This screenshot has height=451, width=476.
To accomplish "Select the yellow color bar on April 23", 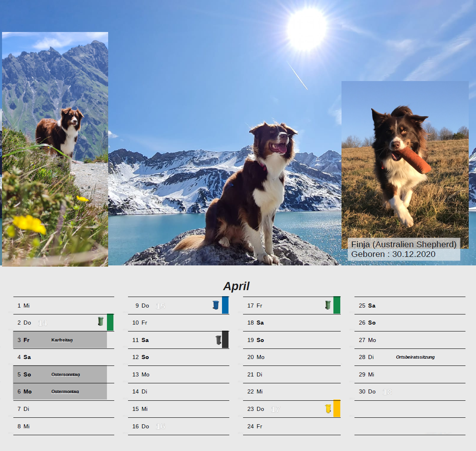I will click(x=337, y=408).
